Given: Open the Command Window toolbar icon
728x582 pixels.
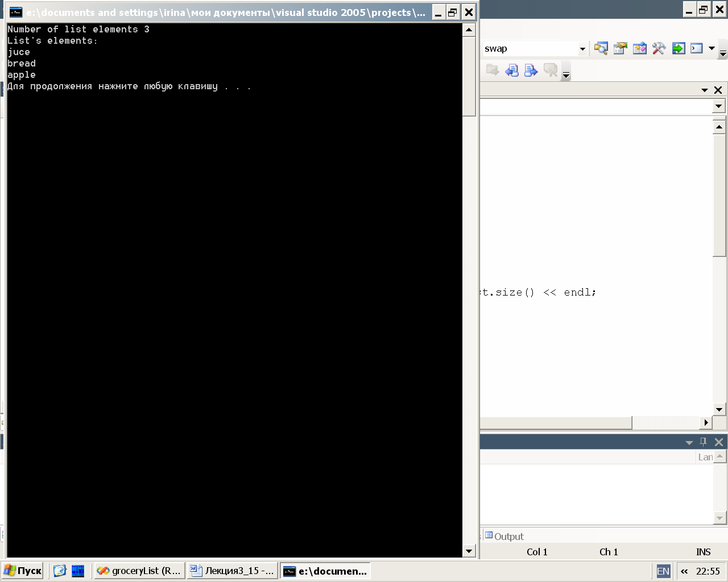Looking at the screenshot, I should click(x=697, y=49).
